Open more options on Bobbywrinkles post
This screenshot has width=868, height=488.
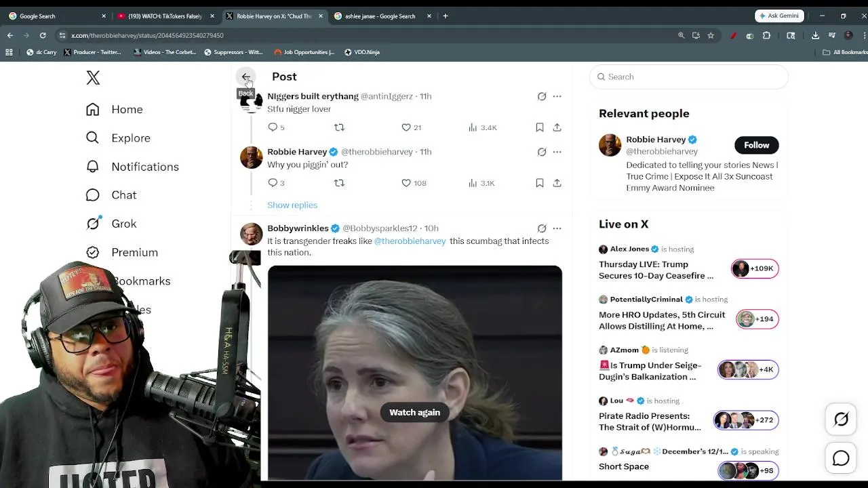(x=557, y=228)
